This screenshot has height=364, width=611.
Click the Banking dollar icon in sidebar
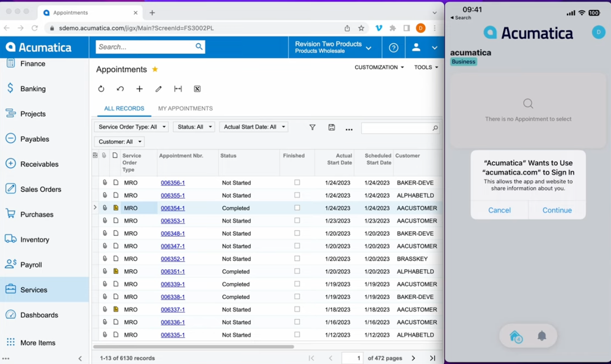coord(10,89)
